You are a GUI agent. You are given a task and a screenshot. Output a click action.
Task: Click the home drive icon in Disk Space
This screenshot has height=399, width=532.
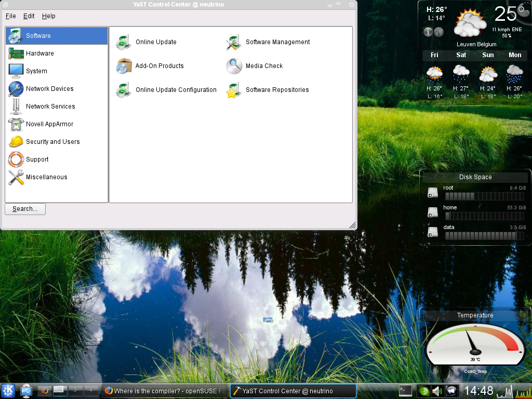[433, 212]
